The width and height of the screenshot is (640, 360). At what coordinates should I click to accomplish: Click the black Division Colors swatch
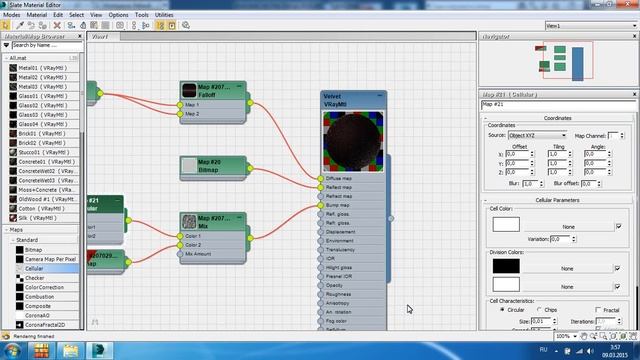(x=506, y=266)
